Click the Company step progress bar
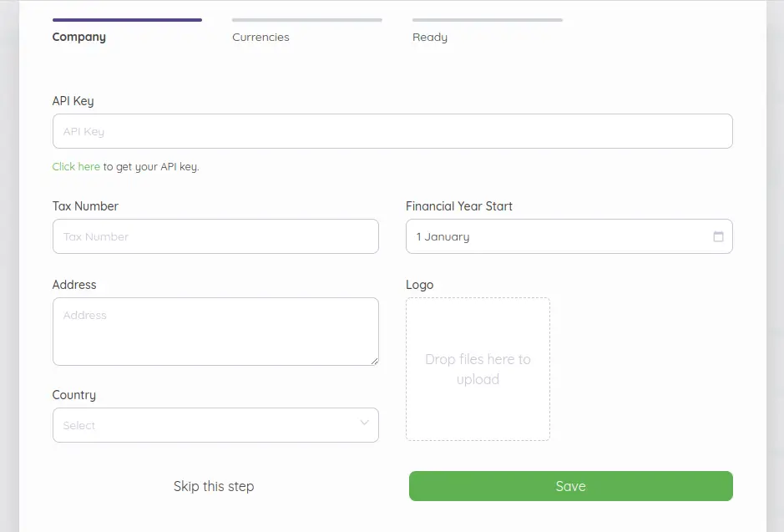This screenshot has height=532, width=784. tap(127, 20)
